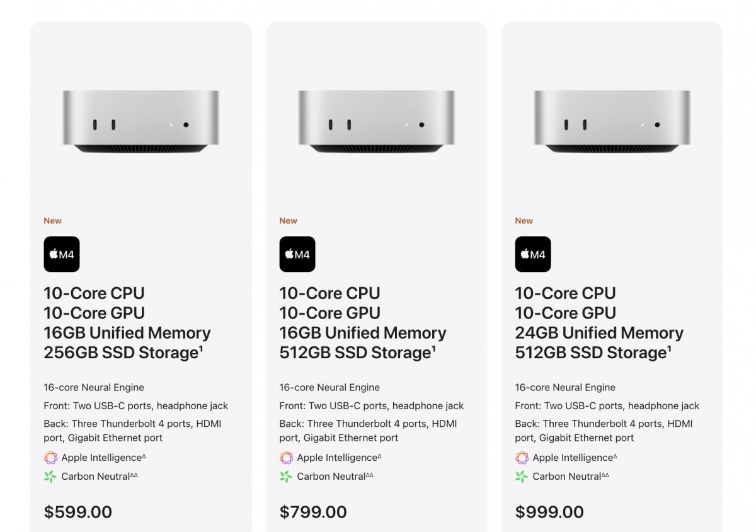Click the M4 chip icon on the $999 model
The image size is (756, 532).
click(x=533, y=254)
